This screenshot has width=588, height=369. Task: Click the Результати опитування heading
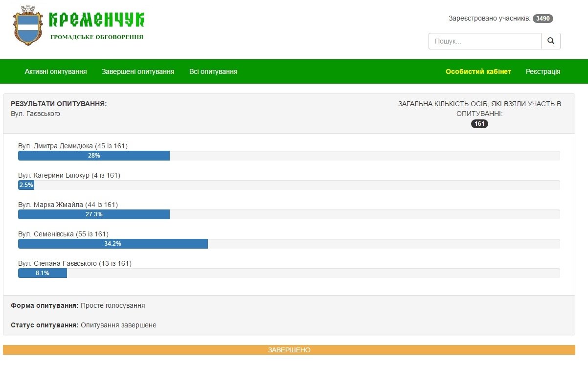pyautogui.click(x=59, y=104)
